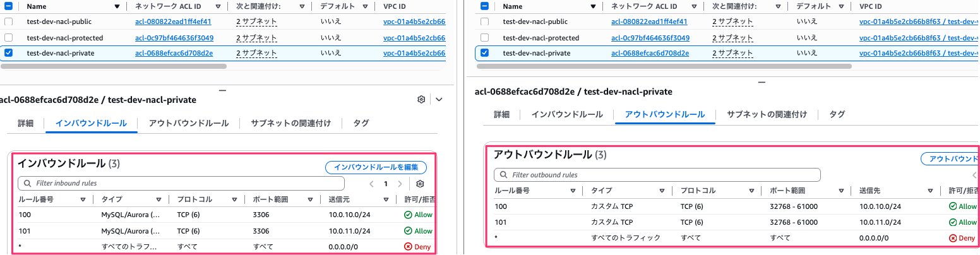The height and width of the screenshot is (255, 980).
Task: Click horizontal scrollbar under left ACL list
Action: pos(114,66)
